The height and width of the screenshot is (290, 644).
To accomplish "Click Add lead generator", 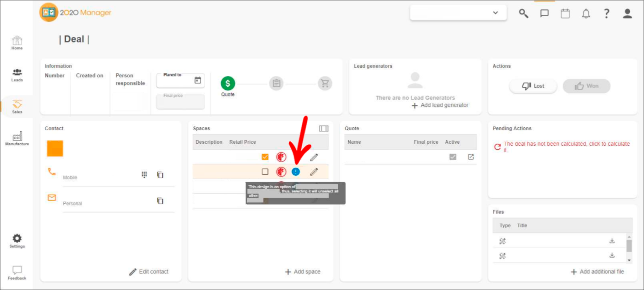I will pos(440,105).
